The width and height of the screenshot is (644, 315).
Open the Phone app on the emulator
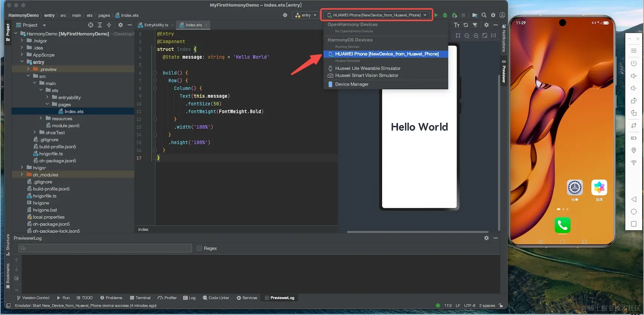pyautogui.click(x=562, y=225)
